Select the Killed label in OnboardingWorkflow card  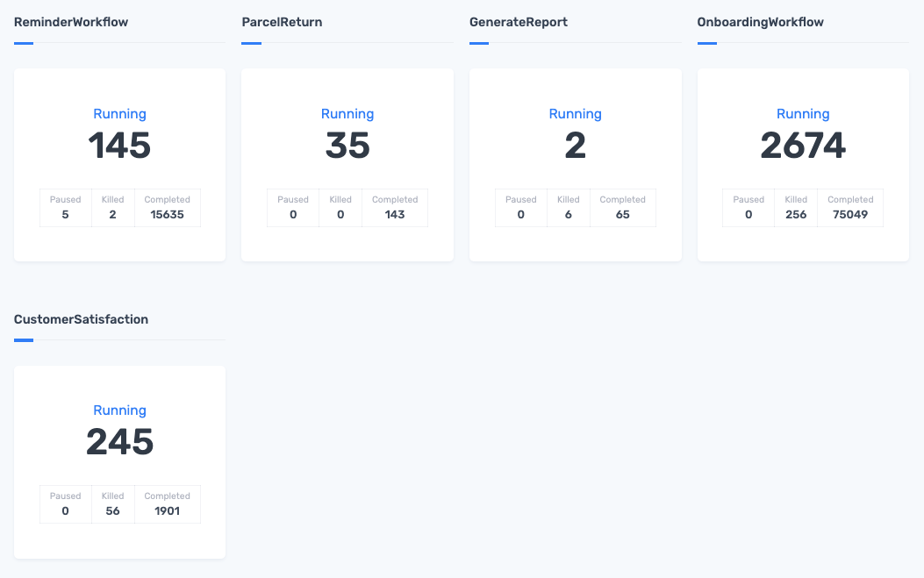tap(796, 200)
